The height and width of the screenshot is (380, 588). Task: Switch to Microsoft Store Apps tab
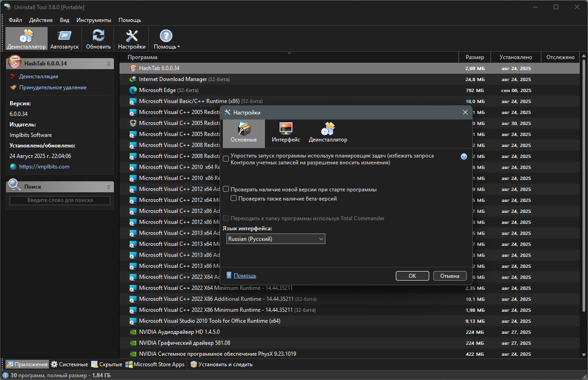point(156,364)
